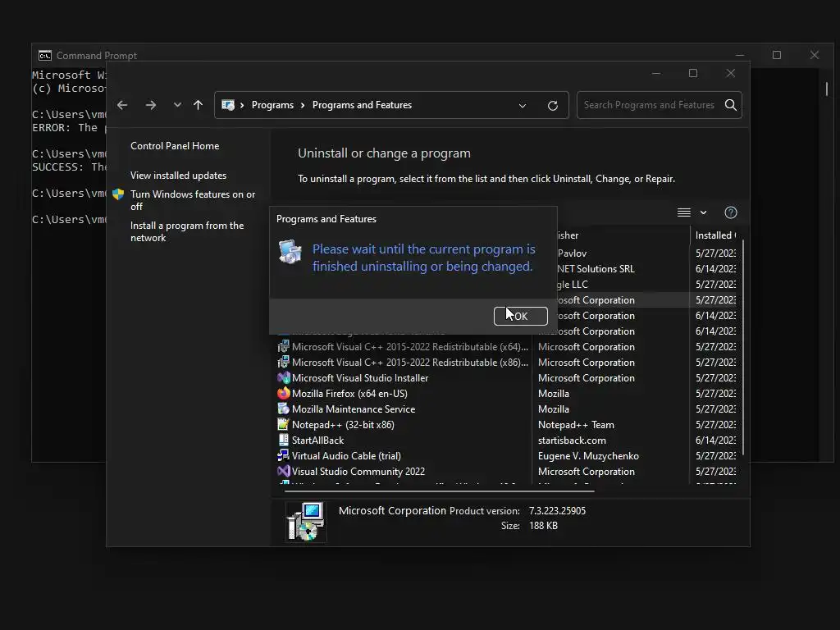Click the Visual C++ (x64) redistributable icon

tap(283, 347)
